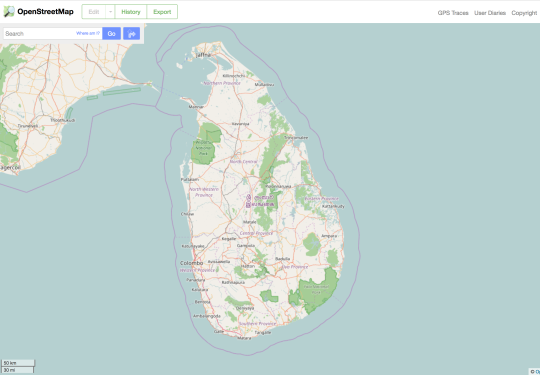Screen dimensions: 540x375
Task: Open the OpenStreetMap home title link
Action: (45, 12)
